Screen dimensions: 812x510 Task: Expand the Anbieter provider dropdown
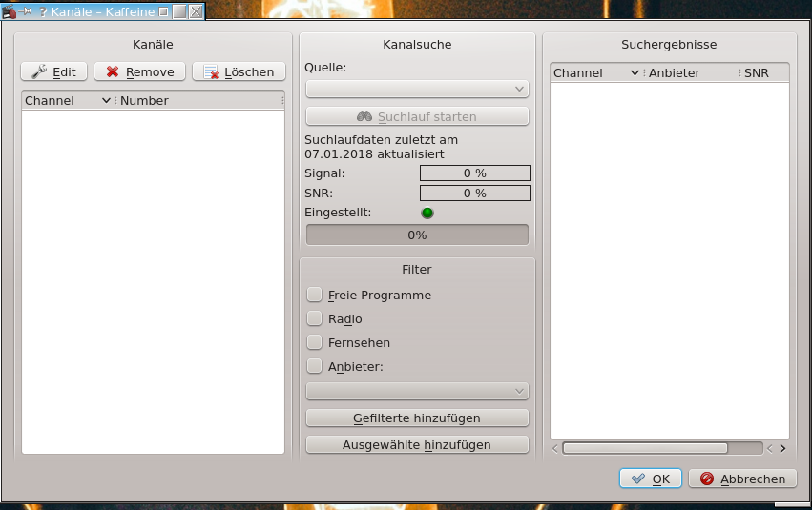click(417, 391)
